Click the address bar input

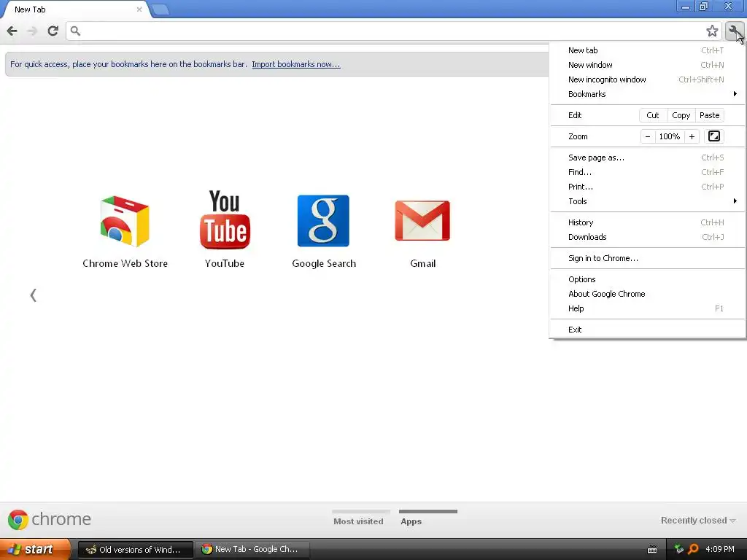tap(392, 31)
